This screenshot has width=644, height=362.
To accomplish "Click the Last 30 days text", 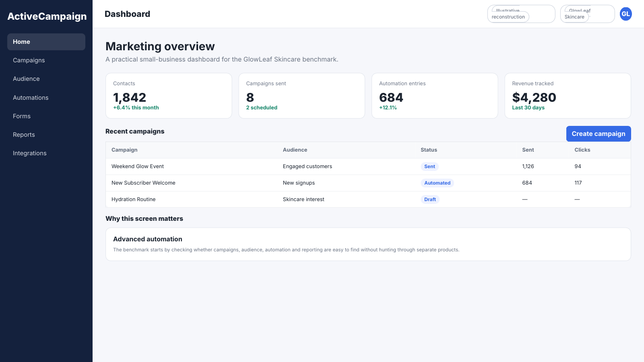I will coord(528,108).
